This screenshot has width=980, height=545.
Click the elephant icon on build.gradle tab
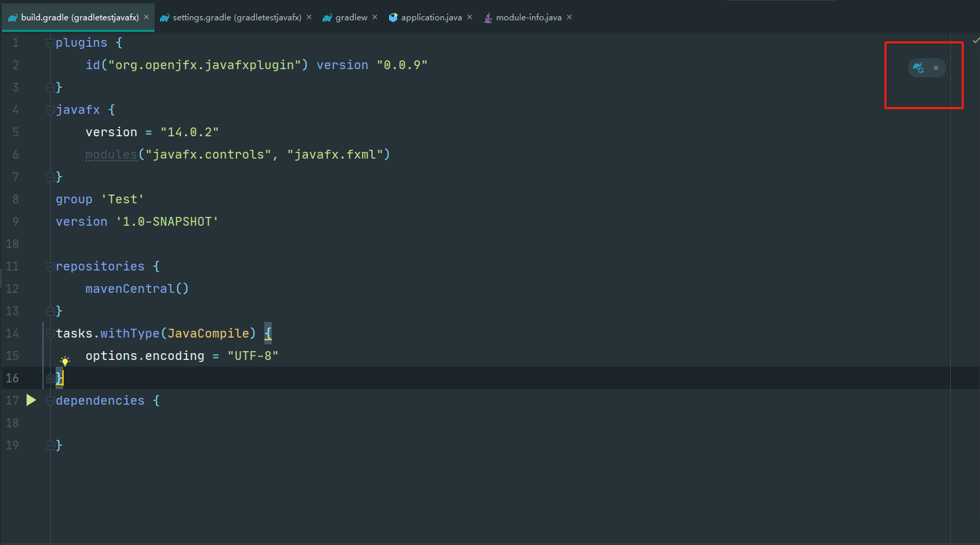(12, 18)
